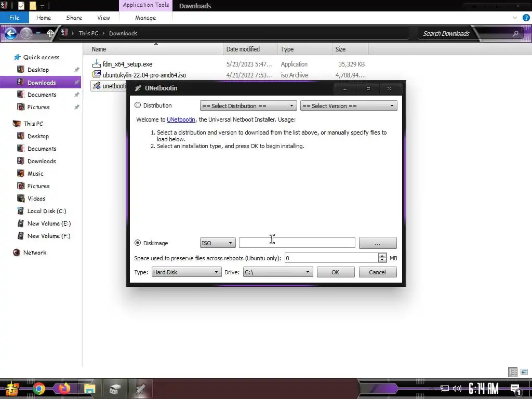Image resolution: width=532 pixels, height=399 pixels.
Task: Switch to the View ribbon tab
Action: click(103, 18)
